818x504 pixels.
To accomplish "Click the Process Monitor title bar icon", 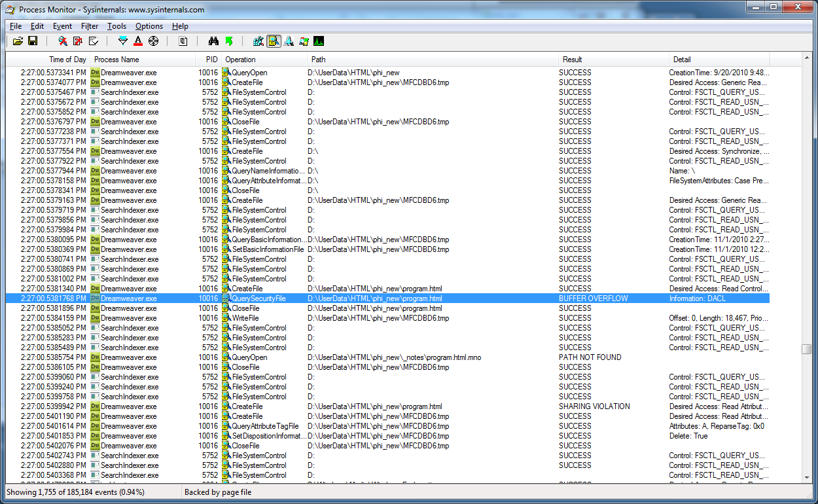I will 10,10.
